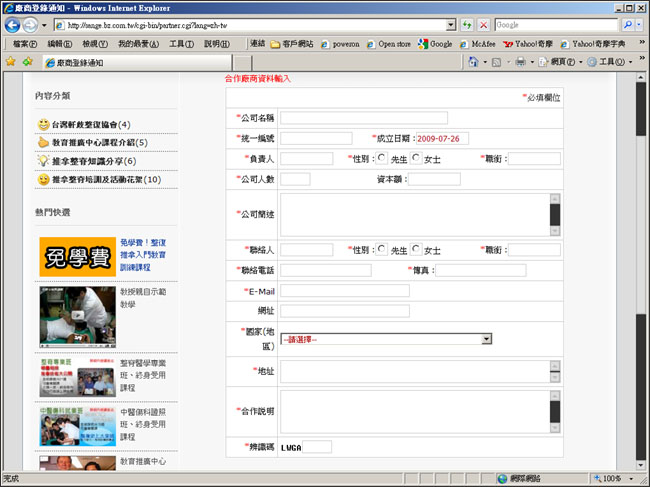
Task: Open the 檢視(V) menu
Action: (95, 44)
